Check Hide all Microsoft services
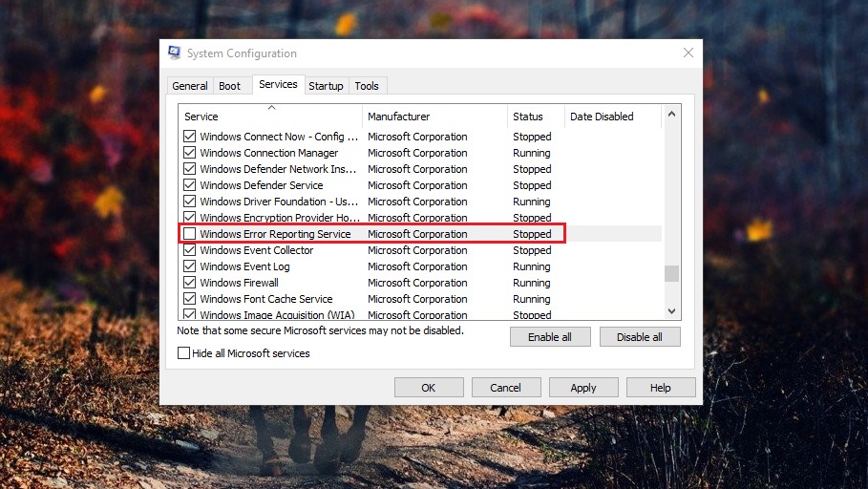The image size is (868, 489). click(x=183, y=352)
